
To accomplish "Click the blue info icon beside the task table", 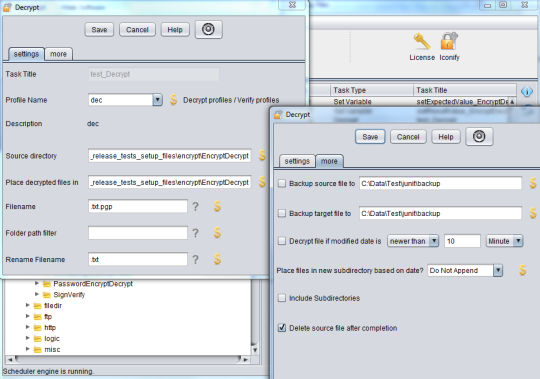I will [x=527, y=92].
